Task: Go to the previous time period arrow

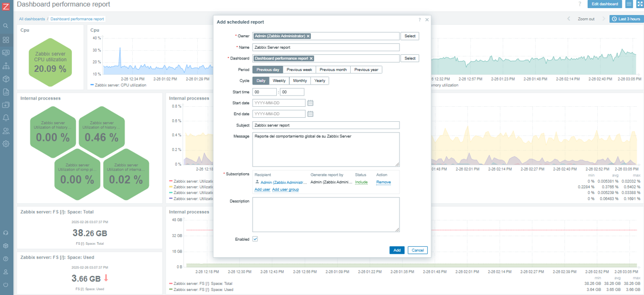Action: 569,19
